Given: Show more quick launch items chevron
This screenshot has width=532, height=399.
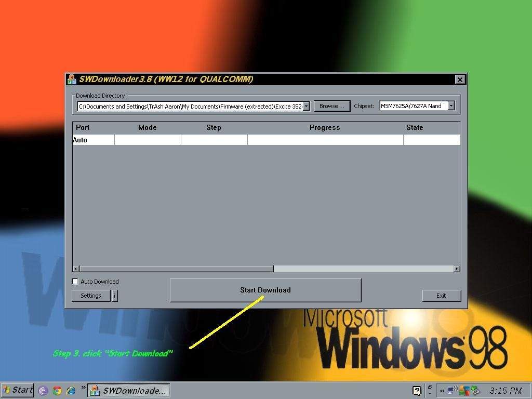Looking at the screenshot, I should [83, 388].
